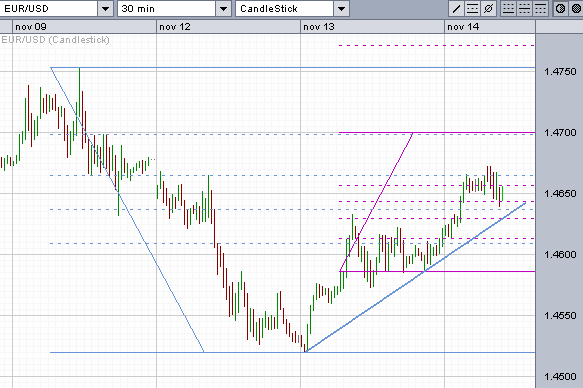This screenshot has width=583, height=388.
Task: Select the blue ascending trend line
Action: point(415,277)
